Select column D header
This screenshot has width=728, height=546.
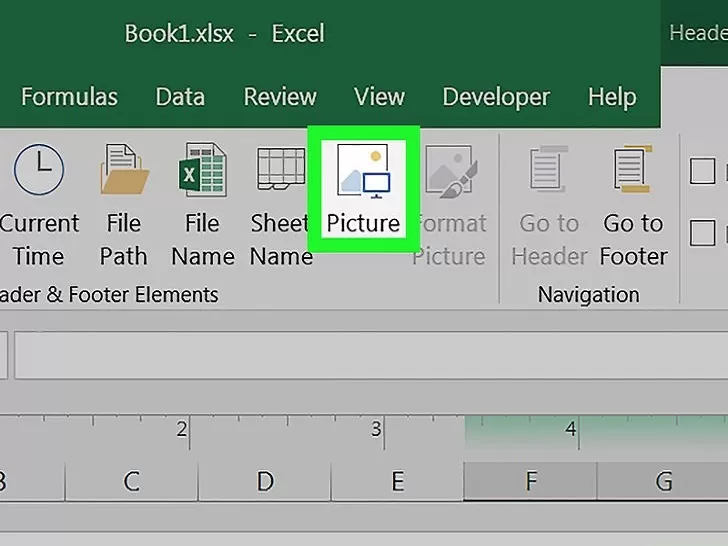(265, 481)
